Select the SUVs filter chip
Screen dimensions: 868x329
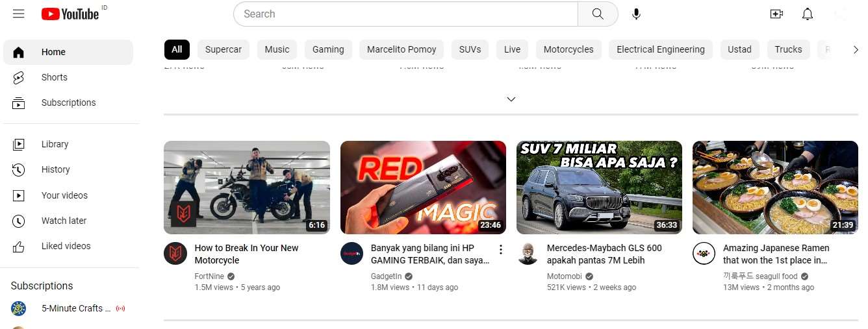[x=470, y=49]
